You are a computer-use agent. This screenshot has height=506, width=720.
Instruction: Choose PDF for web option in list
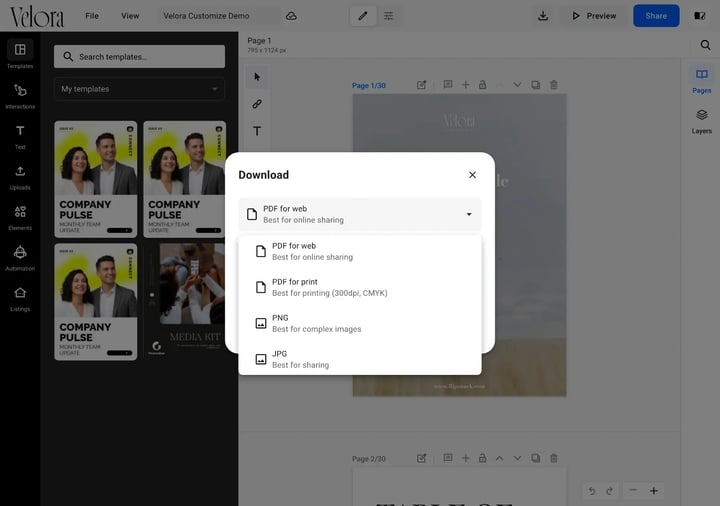pyautogui.click(x=360, y=252)
